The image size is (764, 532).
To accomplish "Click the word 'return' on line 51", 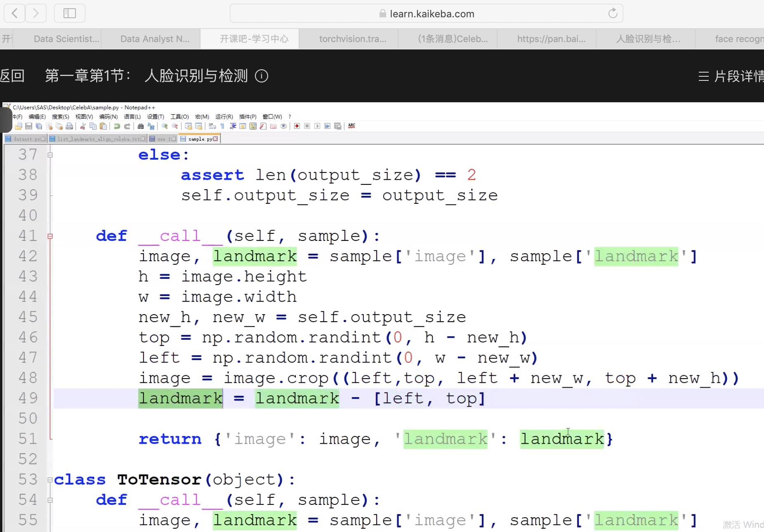I will tap(170, 439).
